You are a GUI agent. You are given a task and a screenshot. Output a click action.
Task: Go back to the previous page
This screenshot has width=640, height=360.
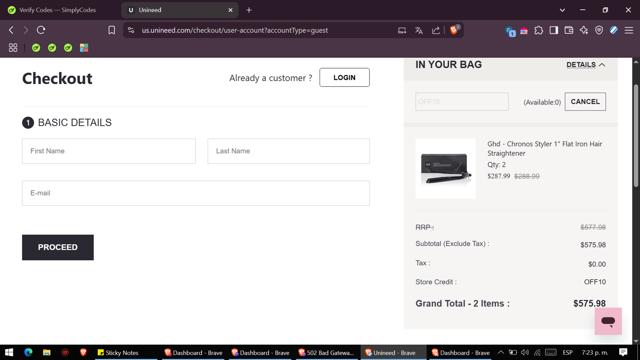tap(11, 30)
